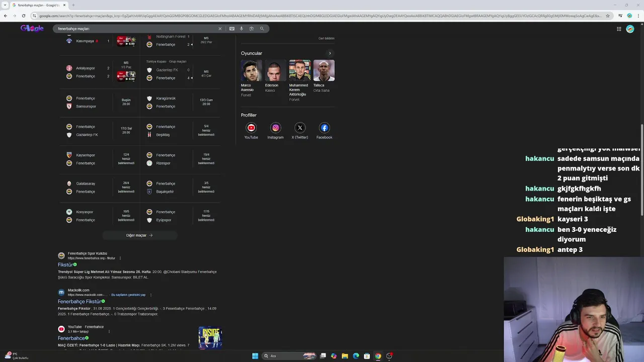The image size is (644, 362).
Task: Expand the Oyuncular section arrow
Action: [x=330, y=53]
